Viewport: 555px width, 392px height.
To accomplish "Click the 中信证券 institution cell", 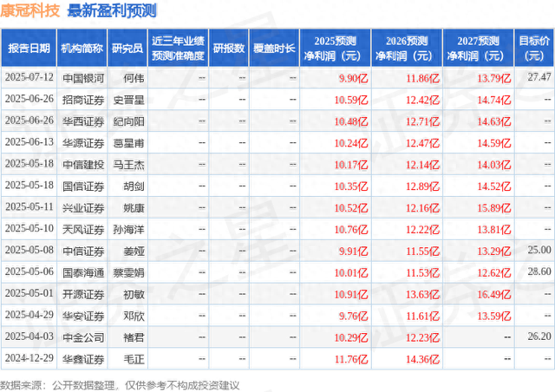I will pos(83,251).
